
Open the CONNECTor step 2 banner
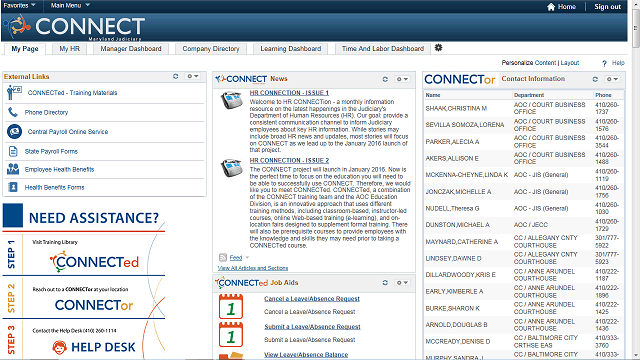(x=94, y=305)
